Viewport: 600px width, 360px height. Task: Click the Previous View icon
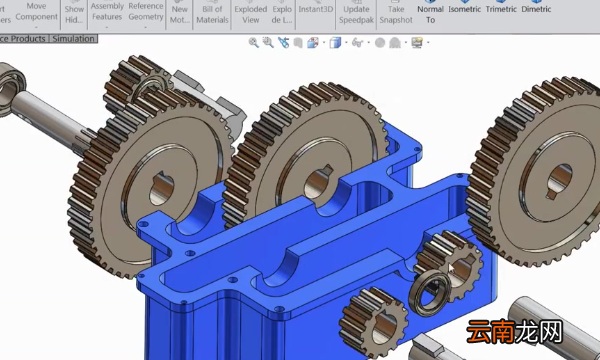[284, 42]
